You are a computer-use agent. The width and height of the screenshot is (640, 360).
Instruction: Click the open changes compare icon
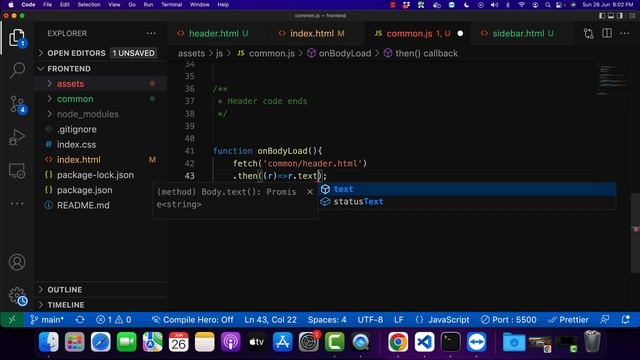click(x=589, y=33)
